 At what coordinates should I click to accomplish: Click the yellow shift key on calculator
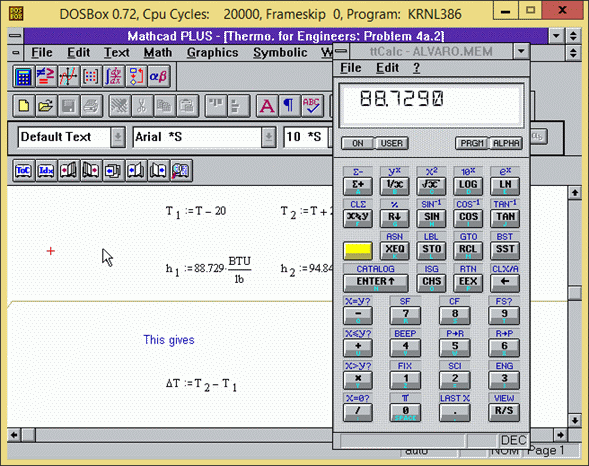[358, 251]
